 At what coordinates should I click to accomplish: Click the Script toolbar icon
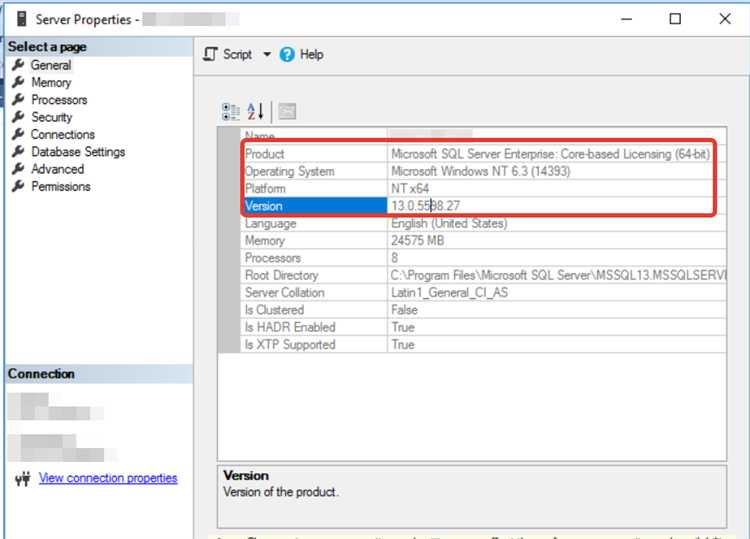click(210, 54)
